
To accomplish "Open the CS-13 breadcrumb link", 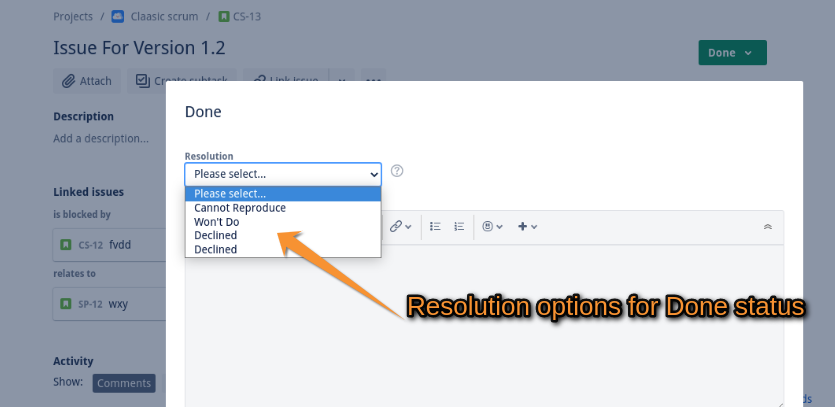I will click(x=247, y=17).
